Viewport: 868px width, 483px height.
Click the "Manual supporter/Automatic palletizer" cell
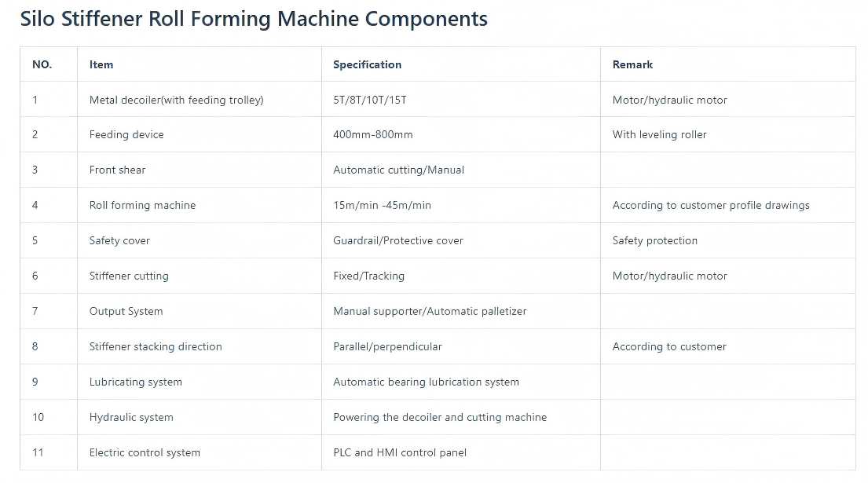tap(430, 311)
